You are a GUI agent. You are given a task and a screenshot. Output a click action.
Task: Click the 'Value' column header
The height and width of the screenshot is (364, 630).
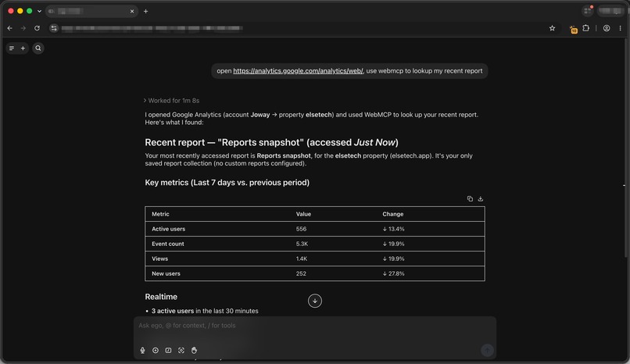click(303, 214)
